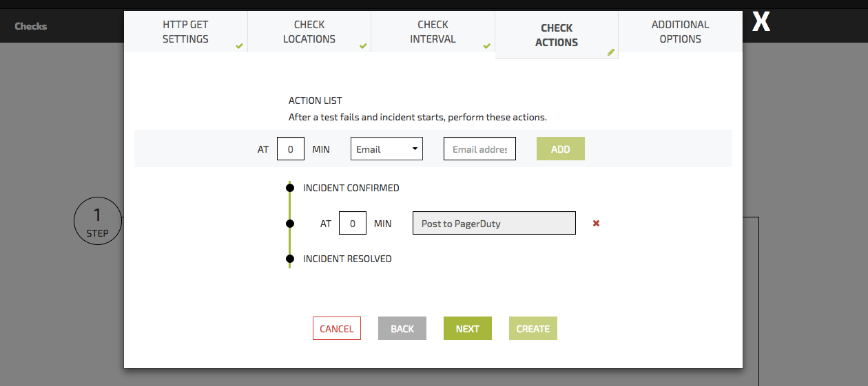Click the red Cancel button

337,328
